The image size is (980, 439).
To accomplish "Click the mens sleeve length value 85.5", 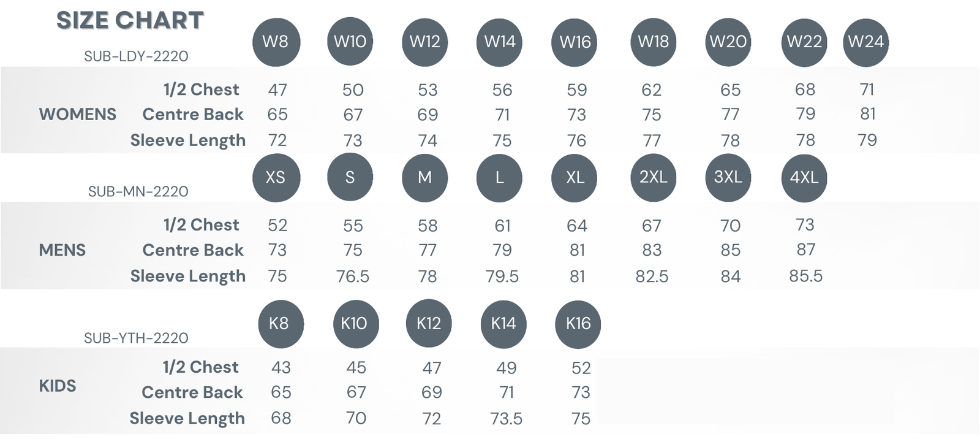I will pyautogui.click(x=805, y=276).
